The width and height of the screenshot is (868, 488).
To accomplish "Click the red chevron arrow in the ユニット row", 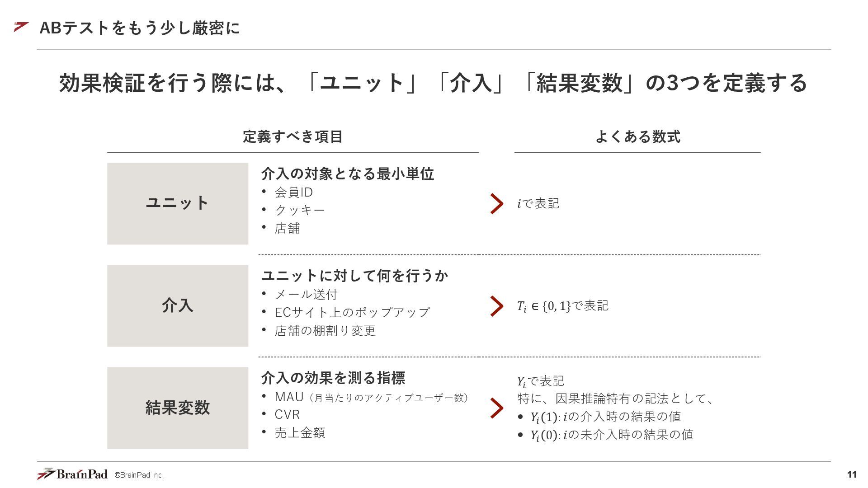I will (497, 204).
